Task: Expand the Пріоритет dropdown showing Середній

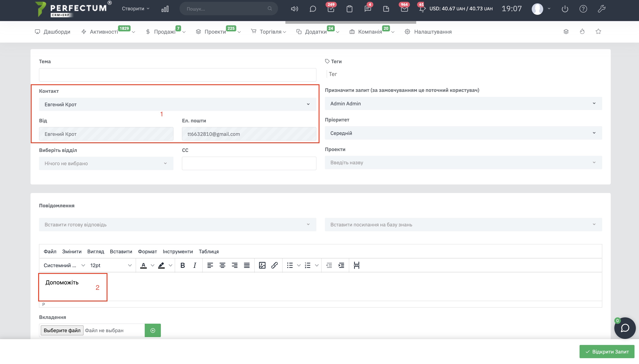Action: tap(463, 133)
